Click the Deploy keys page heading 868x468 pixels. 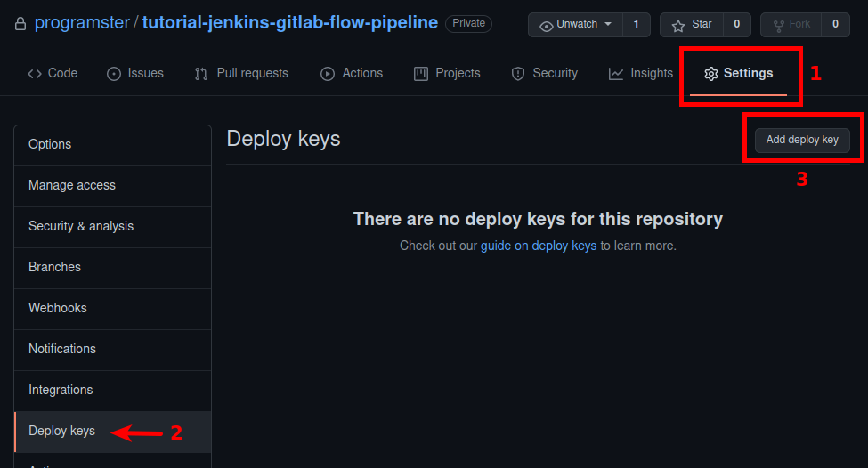[x=283, y=139]
